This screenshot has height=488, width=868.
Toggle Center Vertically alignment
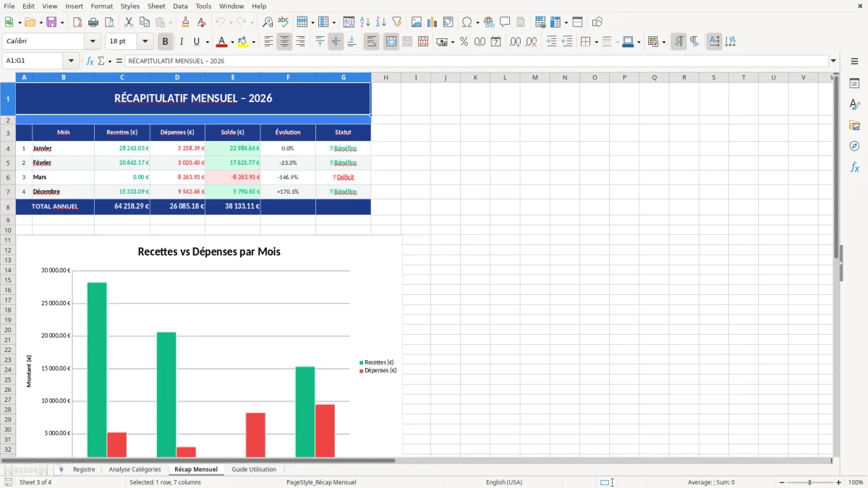point(336,42)
